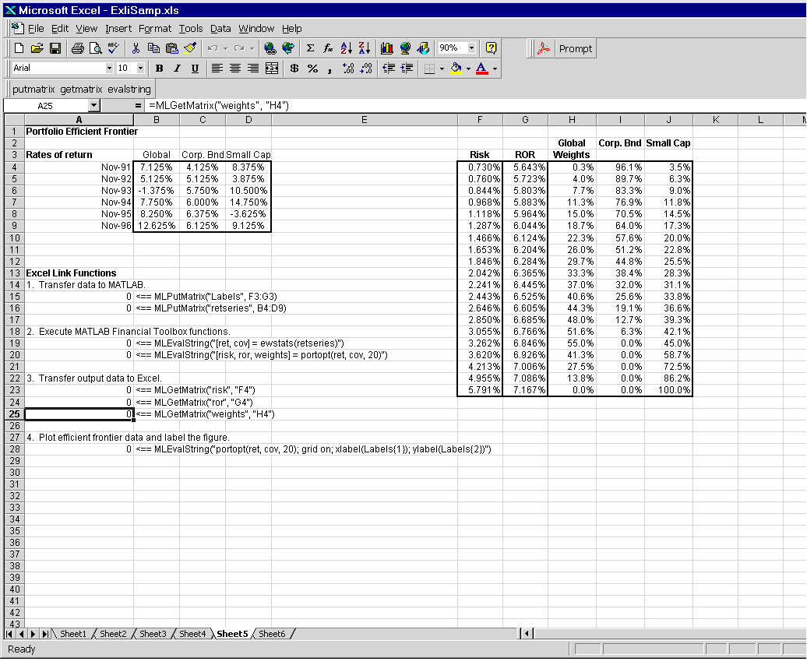Select the Format Painter brush
The height and width of the screenshot is (672, 807).
point(191,48)
